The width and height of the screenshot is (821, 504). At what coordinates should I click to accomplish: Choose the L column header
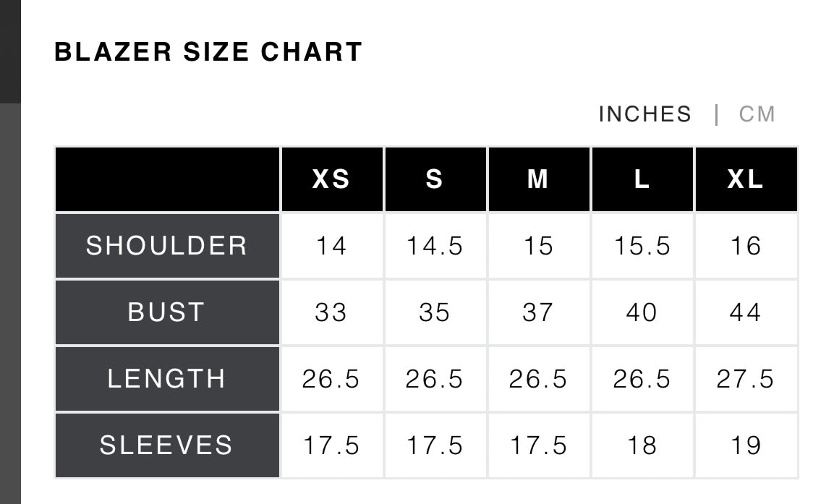click(642, 179)
